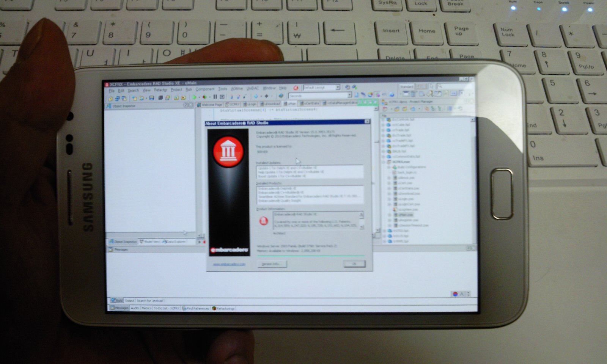Open the Component menu

[205, 89]
